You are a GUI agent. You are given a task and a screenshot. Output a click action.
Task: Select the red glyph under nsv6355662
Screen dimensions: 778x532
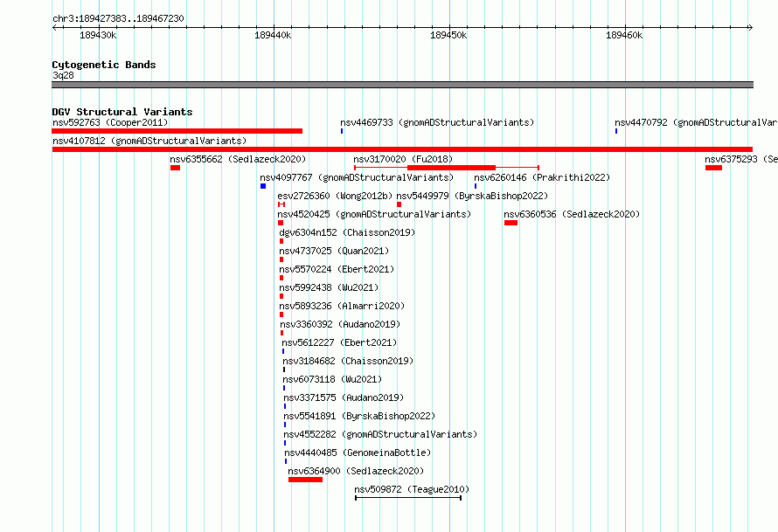coord(175,168)
